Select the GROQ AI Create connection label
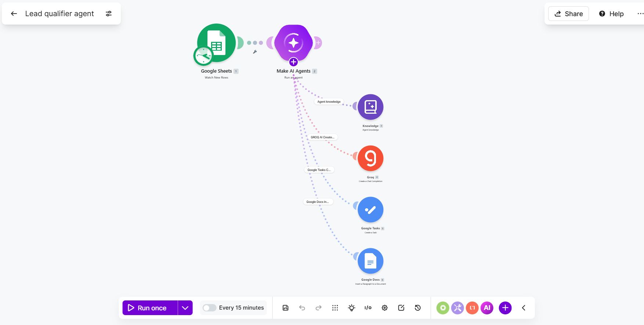Screen dimensions: 644x325 (x=322, y=137)
